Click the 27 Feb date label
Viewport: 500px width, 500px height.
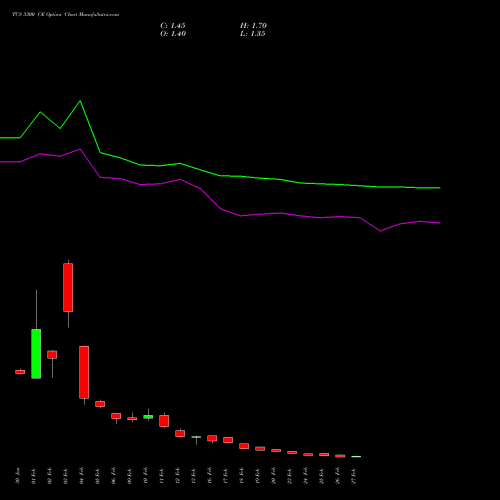point(354,476)
